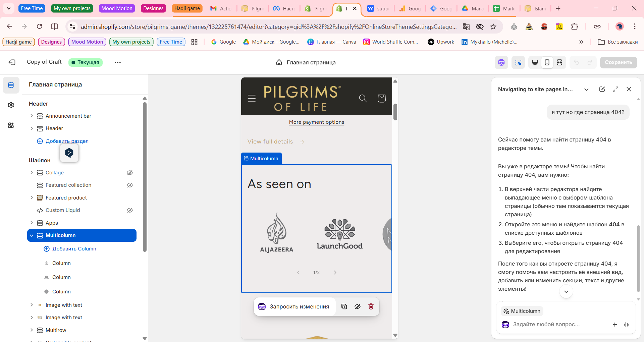Activate the inspect element cursor icon
This screenshot has height=342, width=644.
tap(518, 62)
